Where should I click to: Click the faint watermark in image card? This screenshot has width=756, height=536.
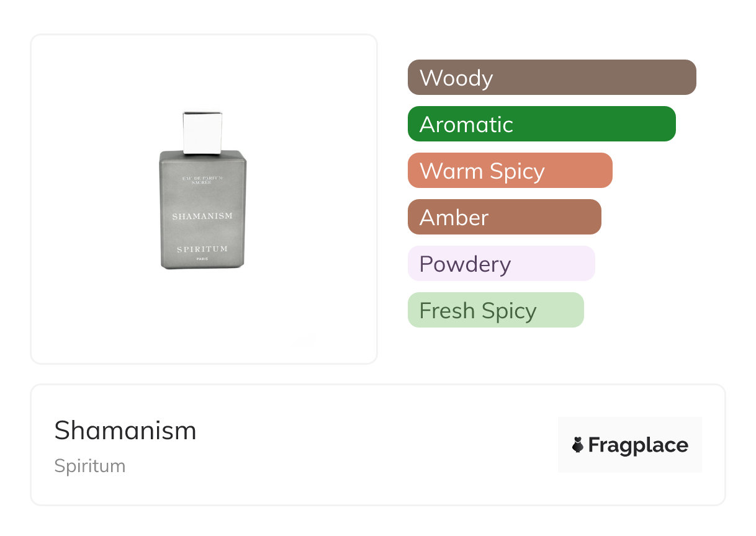point(305,339)
